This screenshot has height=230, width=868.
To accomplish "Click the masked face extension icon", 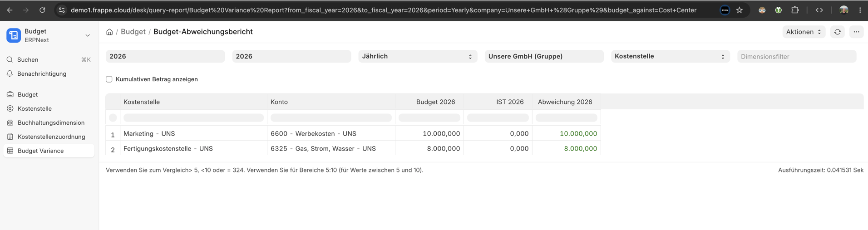I will point(762,10).
